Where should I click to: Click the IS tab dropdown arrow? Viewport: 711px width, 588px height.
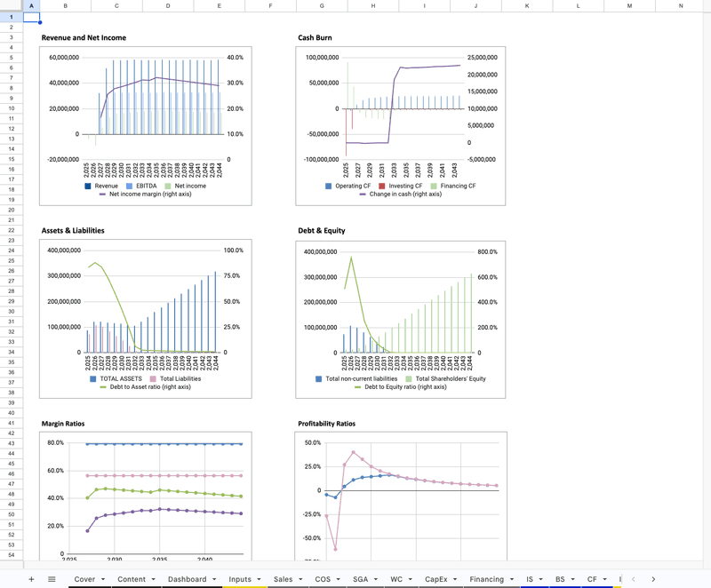540,579
